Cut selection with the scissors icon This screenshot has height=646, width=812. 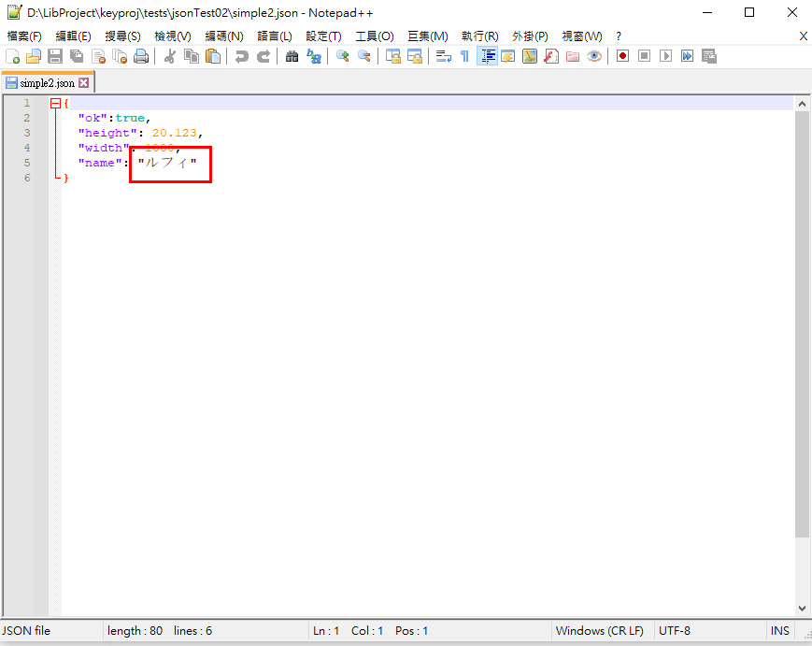coord(169,56)
